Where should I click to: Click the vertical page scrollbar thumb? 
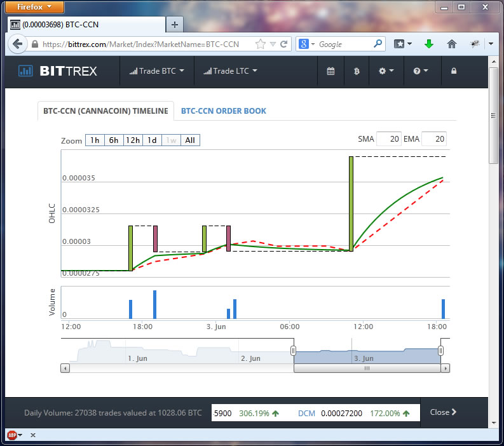(493, 116)
